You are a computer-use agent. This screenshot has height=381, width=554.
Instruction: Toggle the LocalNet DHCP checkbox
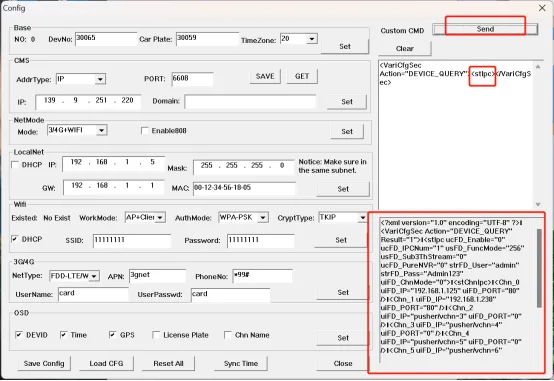tap(15, 165)
